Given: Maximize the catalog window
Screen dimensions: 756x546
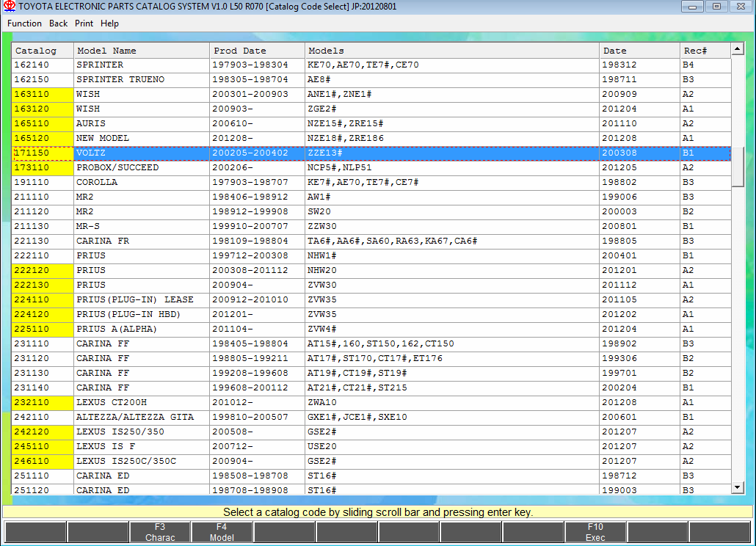Looking at the screenshot, I should (x=716, y=7).
